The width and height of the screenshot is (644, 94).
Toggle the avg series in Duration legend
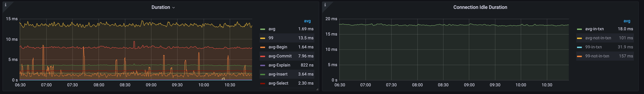272,29
